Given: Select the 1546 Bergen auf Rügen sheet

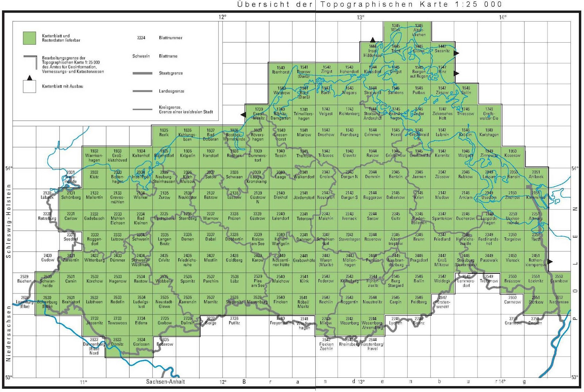Looking at the screenshot, I should coord(419,72).
